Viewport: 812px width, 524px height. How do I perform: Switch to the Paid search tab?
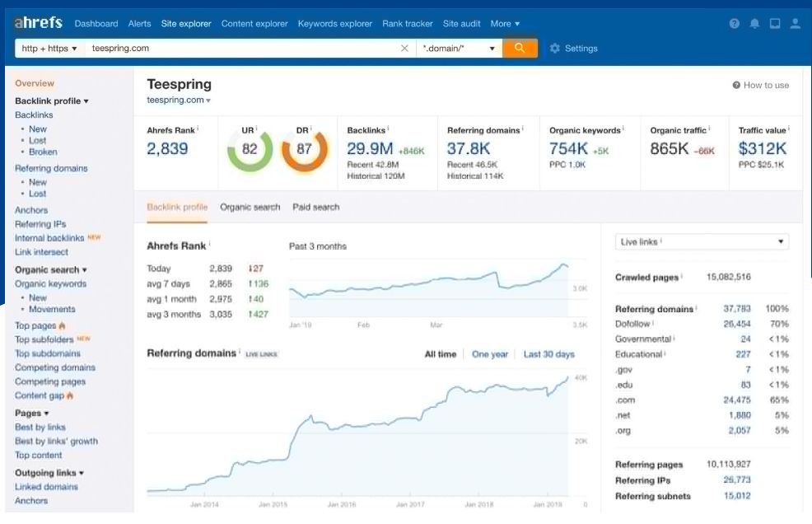[315, 207]
